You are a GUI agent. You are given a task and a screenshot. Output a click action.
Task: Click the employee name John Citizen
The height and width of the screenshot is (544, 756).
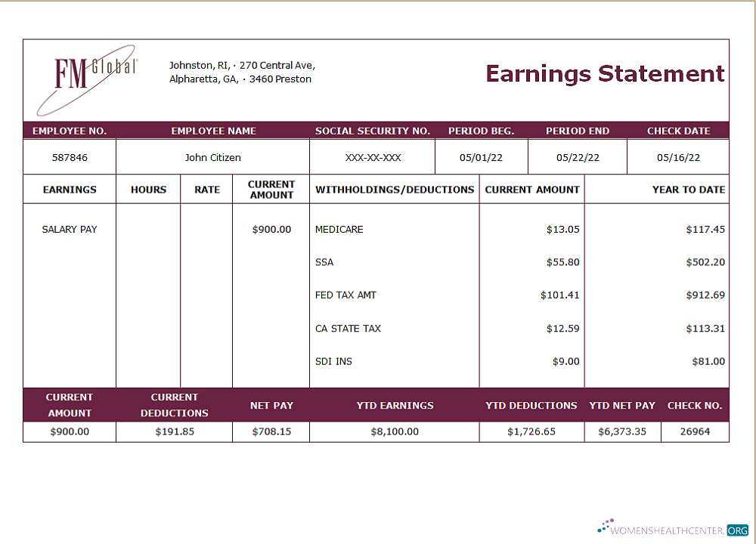point(212,157)
